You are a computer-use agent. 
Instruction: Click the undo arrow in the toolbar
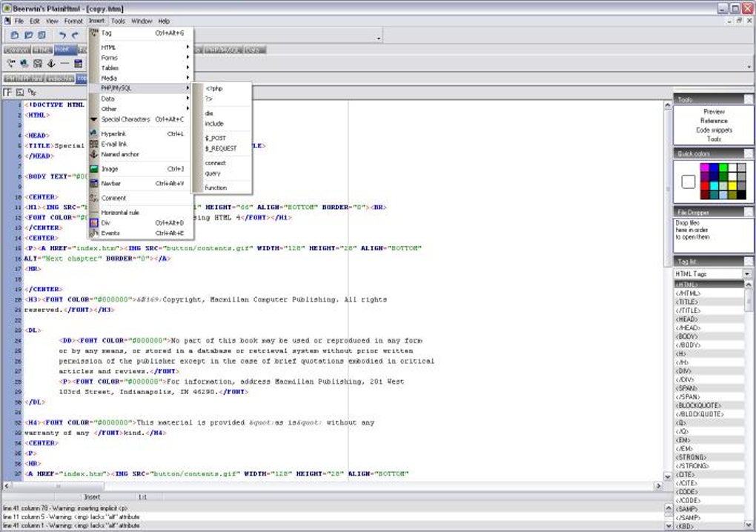(62, 35)
